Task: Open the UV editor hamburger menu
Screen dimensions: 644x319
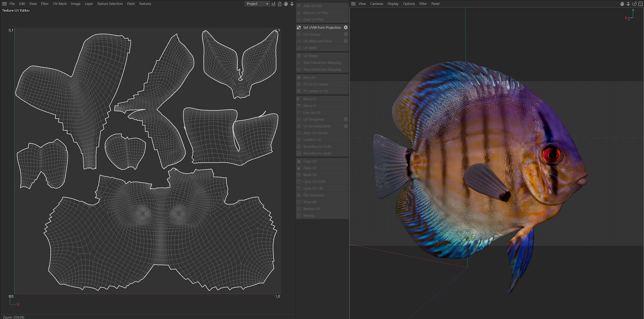Action: 4,4
